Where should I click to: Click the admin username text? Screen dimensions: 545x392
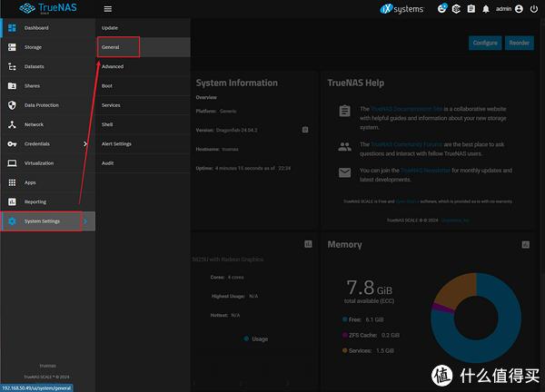503,9
